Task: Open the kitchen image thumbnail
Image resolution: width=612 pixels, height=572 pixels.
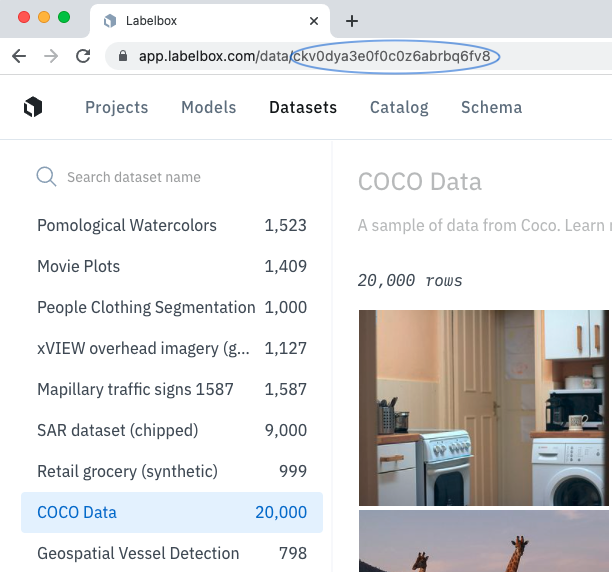Action: pos(484,408)
